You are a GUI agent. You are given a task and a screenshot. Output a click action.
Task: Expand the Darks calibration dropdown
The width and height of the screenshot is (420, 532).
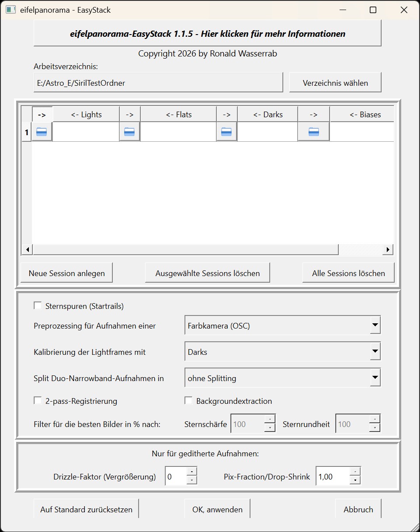click(375, 352)
